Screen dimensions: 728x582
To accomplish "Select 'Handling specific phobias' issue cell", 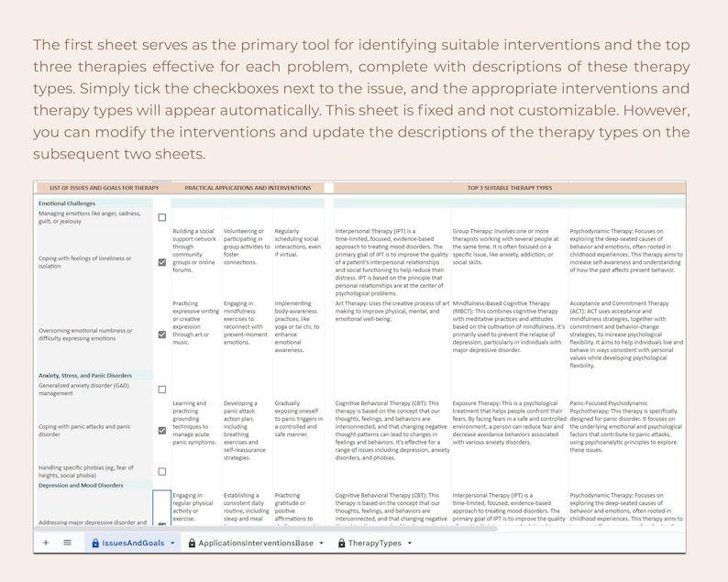I will (x=94, y=471).
